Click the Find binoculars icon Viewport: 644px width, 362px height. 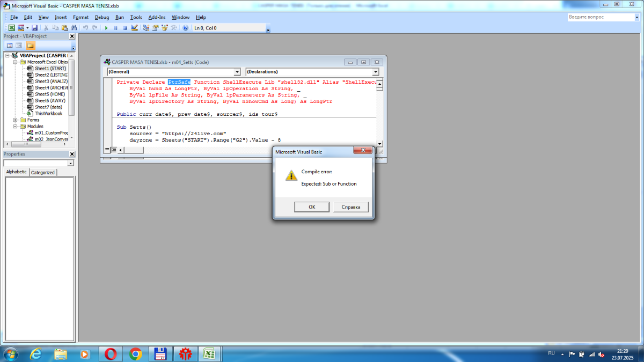click(x=74, y=28)
